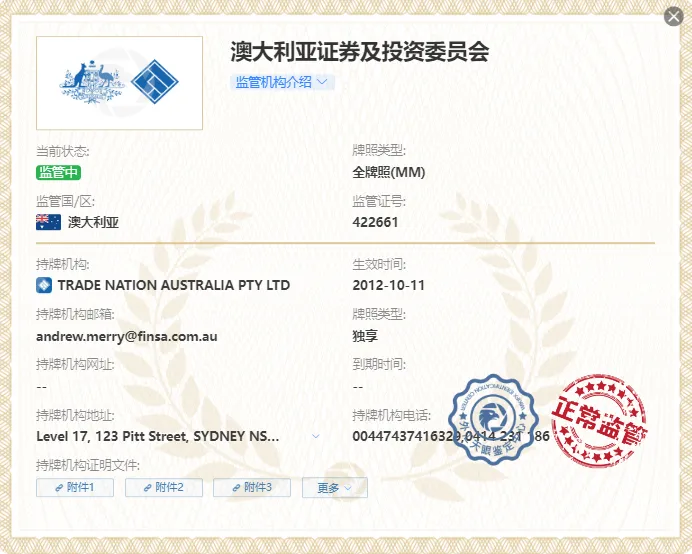Click the country name 澳大利亚
The width and height of the screenshot is (692, 554).
pyautogui.click(x=94, y=222)
